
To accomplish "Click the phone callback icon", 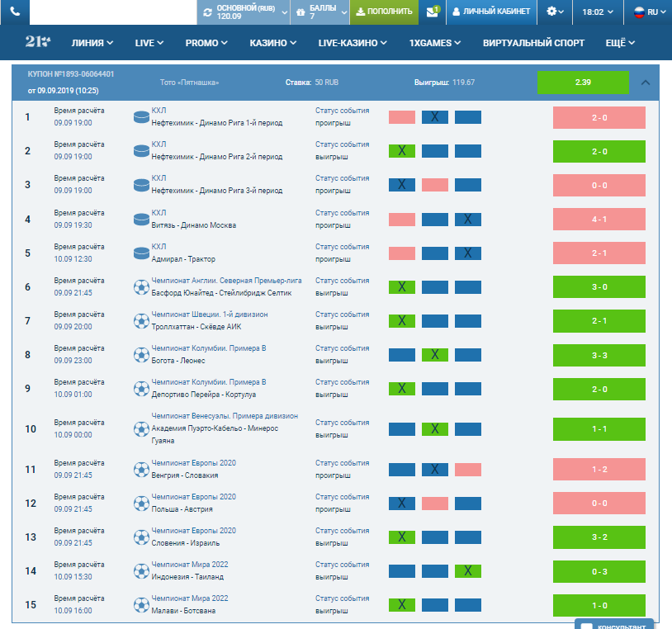I will coord(16,12).
